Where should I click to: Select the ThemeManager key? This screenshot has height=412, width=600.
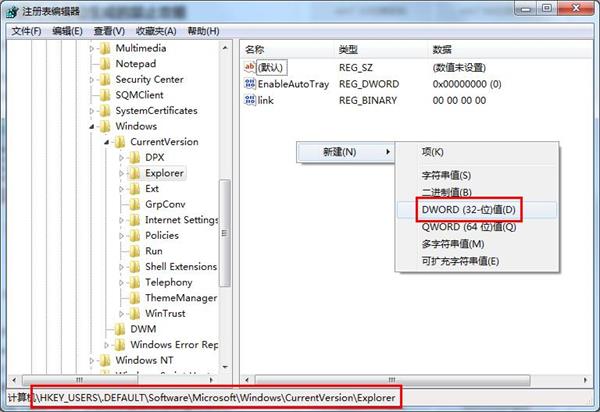pyautogui.click(x=181, y=298)
